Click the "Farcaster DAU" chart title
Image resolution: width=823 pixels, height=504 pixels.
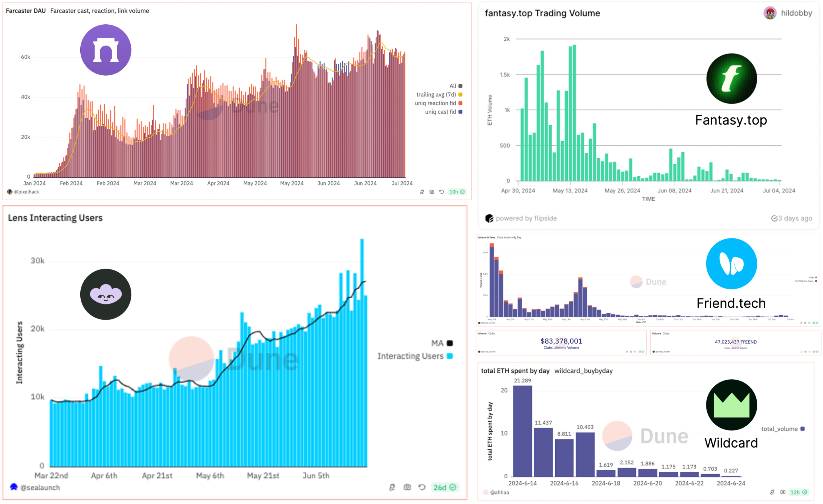point(26,11)
